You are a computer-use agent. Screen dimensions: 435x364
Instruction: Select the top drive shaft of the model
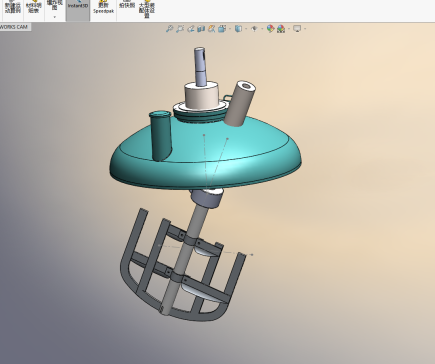tap(200, 67)
